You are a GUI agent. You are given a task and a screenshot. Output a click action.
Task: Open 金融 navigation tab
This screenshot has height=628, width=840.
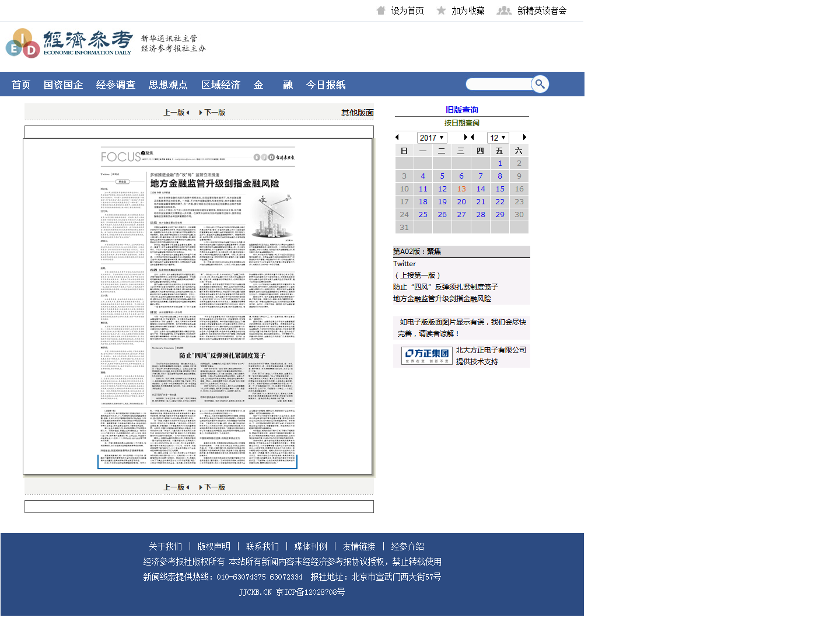[273, 85]
